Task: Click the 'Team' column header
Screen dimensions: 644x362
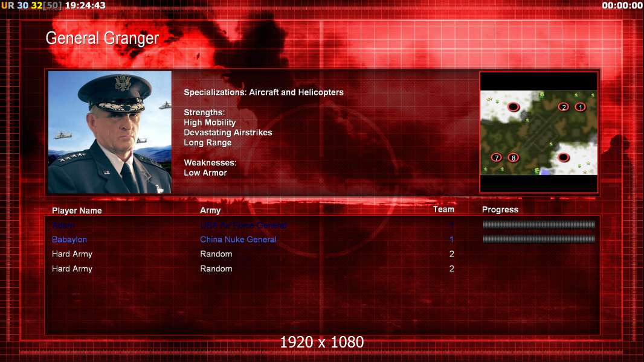Action: 443,209
